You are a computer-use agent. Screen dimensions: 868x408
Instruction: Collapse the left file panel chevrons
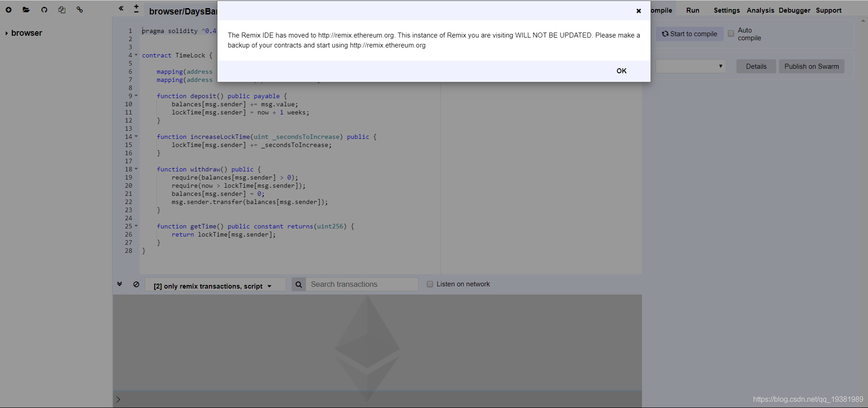pos(121,8)
